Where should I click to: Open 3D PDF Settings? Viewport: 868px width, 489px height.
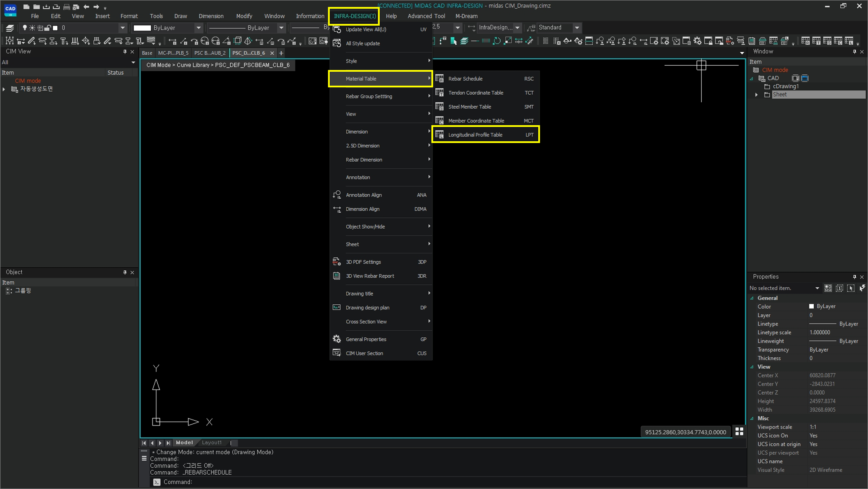tap(381, 262)
